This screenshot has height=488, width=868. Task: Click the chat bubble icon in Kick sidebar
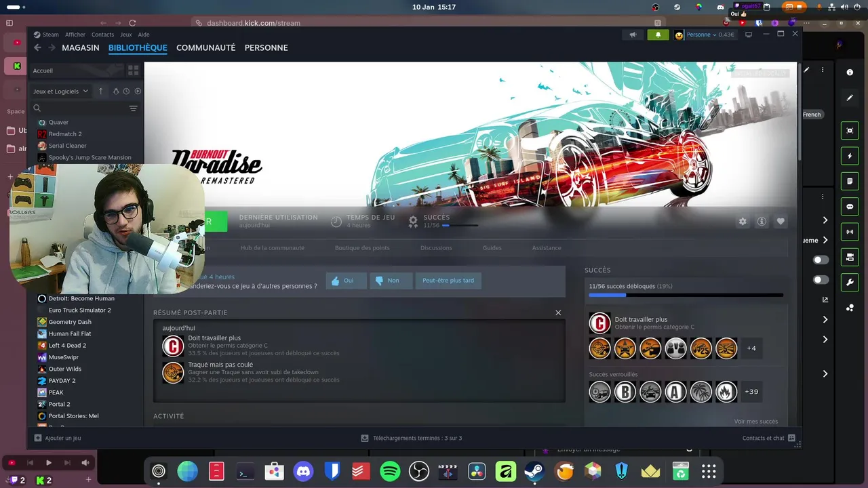tap(850, 207)
